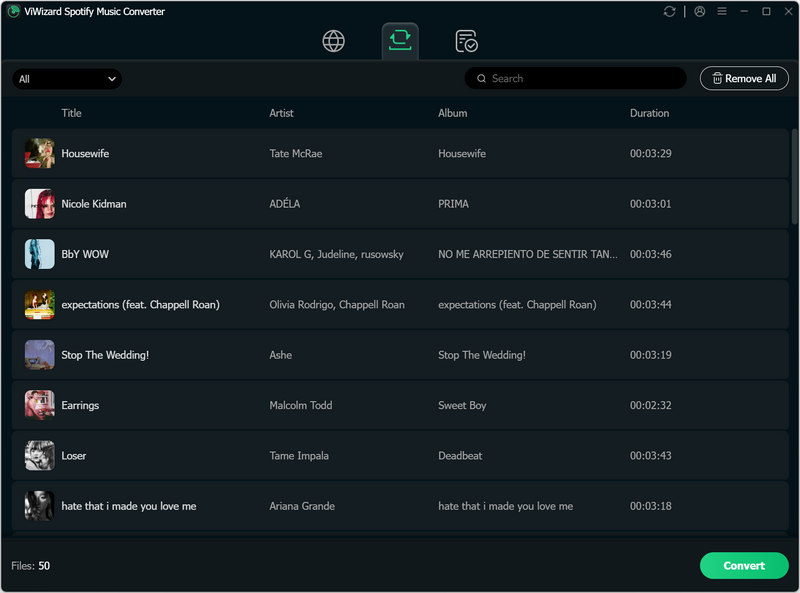This screenshot has height=593, width=800.
Task: Click the Ariana Grande track cover thumbnail
Action: pos(40,506)
